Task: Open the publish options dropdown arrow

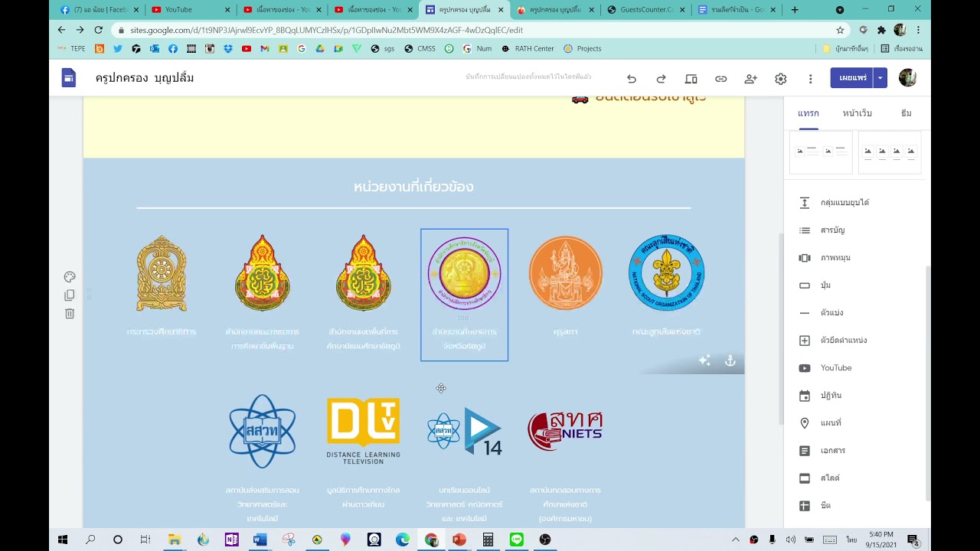Action: click(x=880, y=78)
